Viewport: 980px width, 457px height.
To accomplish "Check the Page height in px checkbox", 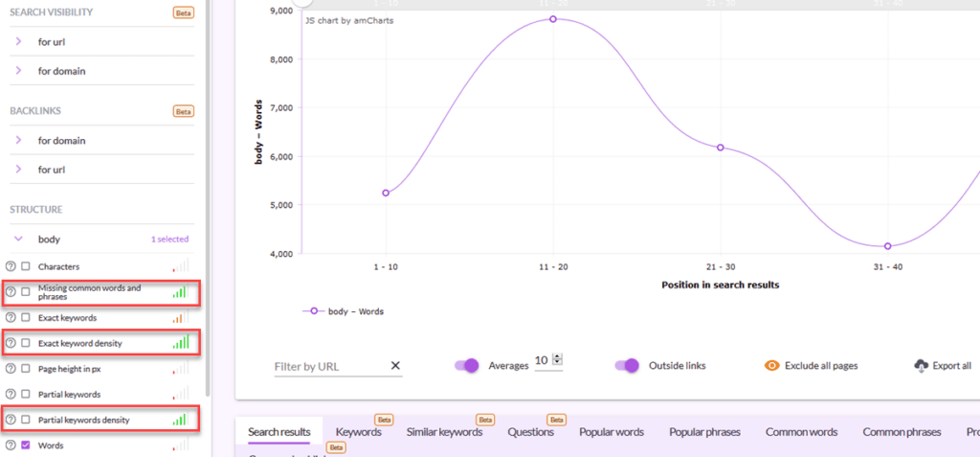I will pyautogui.click(x=26, y=370).
